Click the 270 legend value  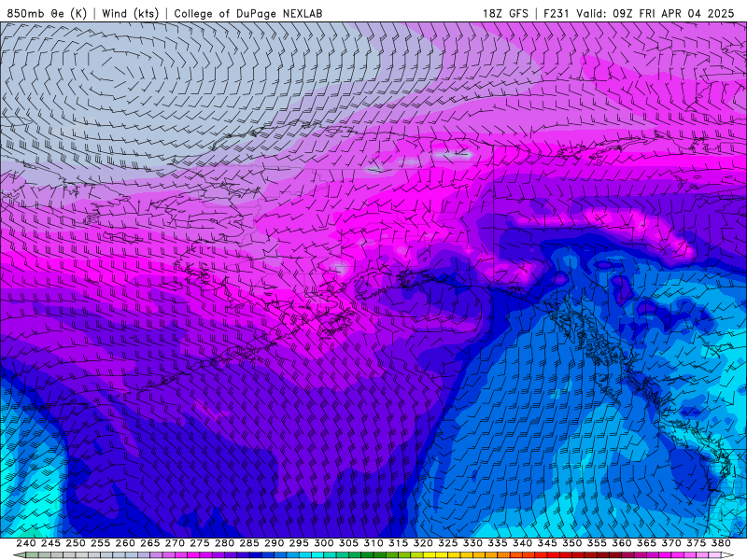pyautogui.click(x=175, y=543)
